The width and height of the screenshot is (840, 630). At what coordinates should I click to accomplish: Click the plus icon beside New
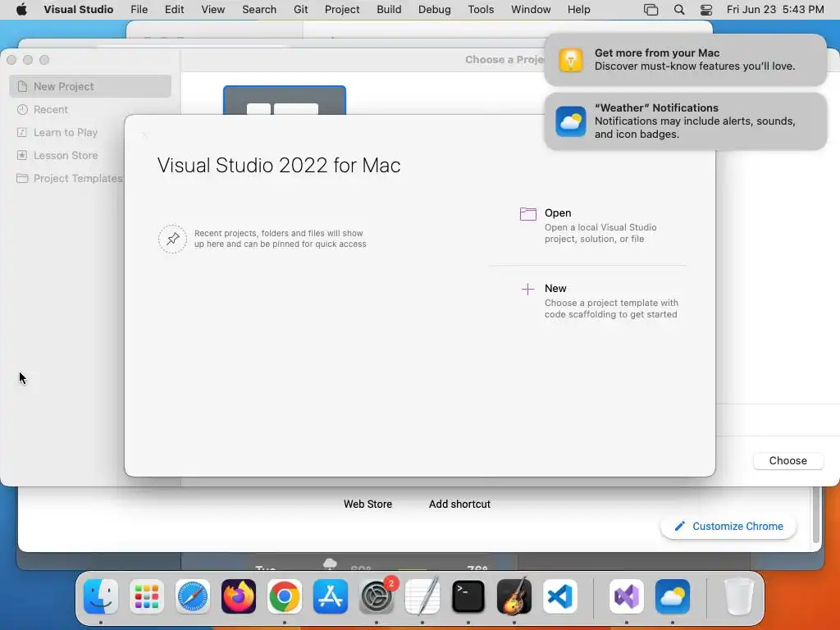pos(527,290)
